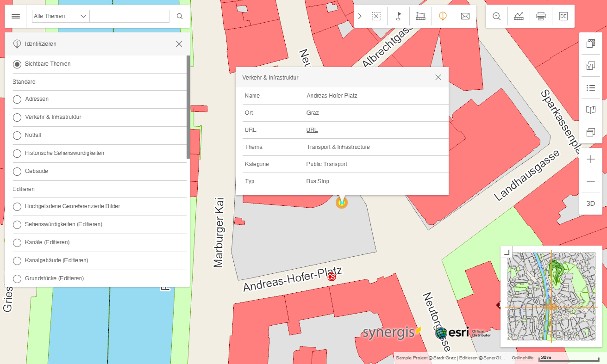The width and height of the screenshot is (607, 364).
Task: Select the Adressen radio button
Action: 17,99
